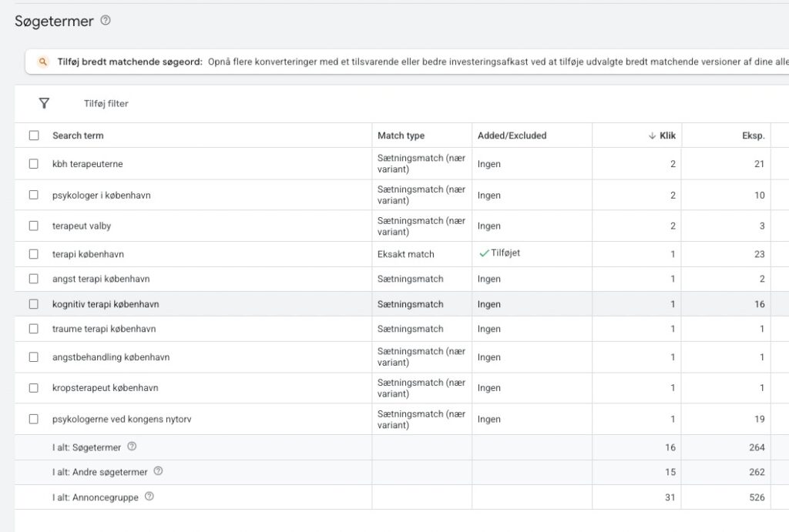Tick the traume terapi københavn checkbox
The width and height of the screenshot is (789, 532).
pos(34,329)
